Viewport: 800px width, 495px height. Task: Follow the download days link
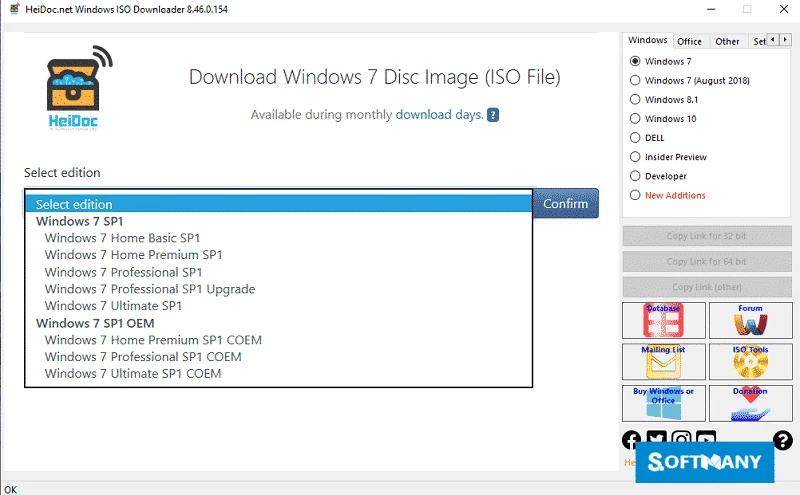(439, 115)
